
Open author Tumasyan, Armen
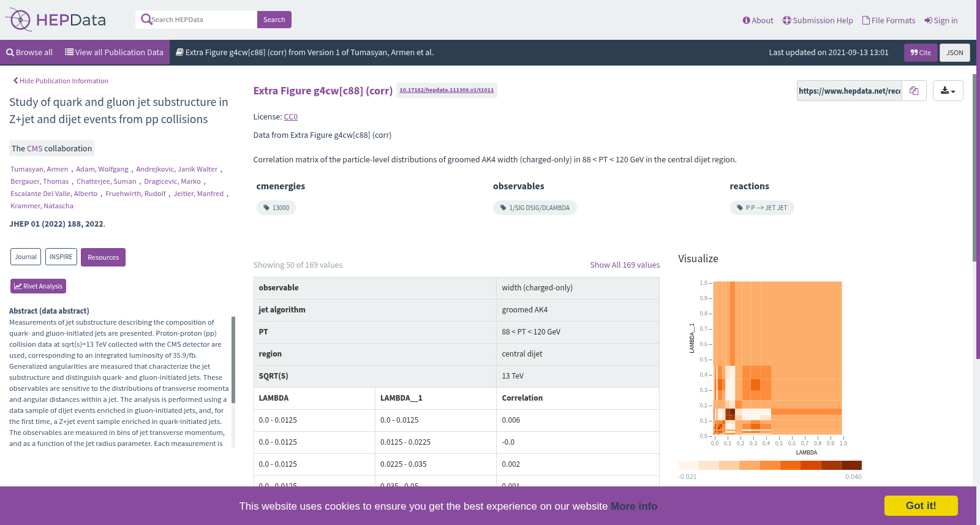(39, 169)
